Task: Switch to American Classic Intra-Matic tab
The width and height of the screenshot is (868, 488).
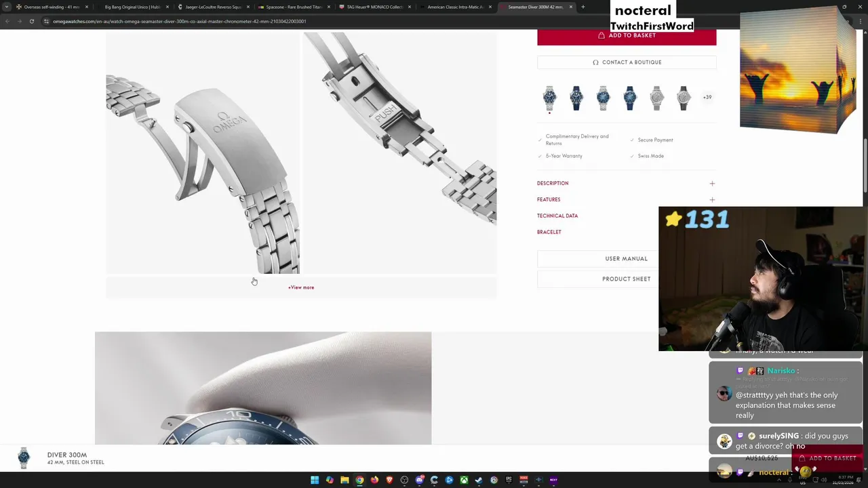Action: pyautogui.click(x=455, y=7)
